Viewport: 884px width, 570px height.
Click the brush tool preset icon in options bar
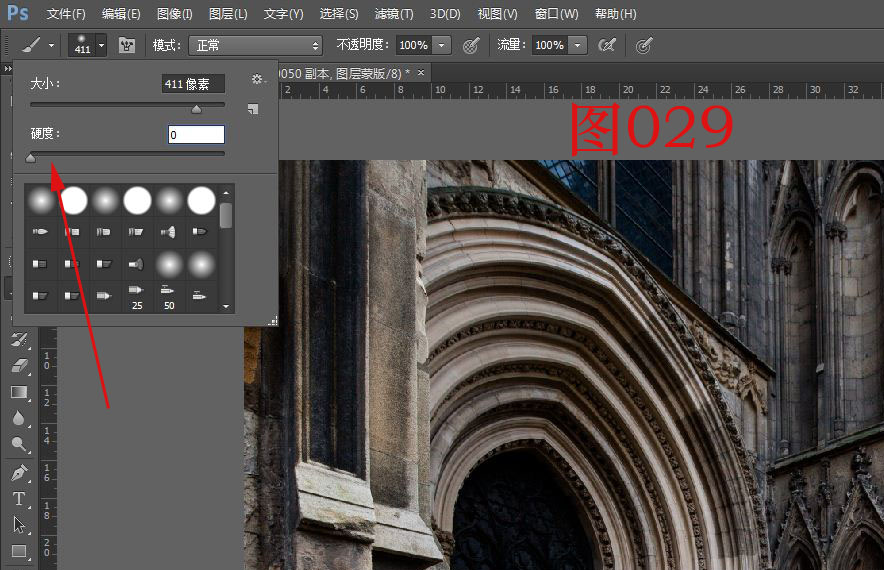[32, 45]
